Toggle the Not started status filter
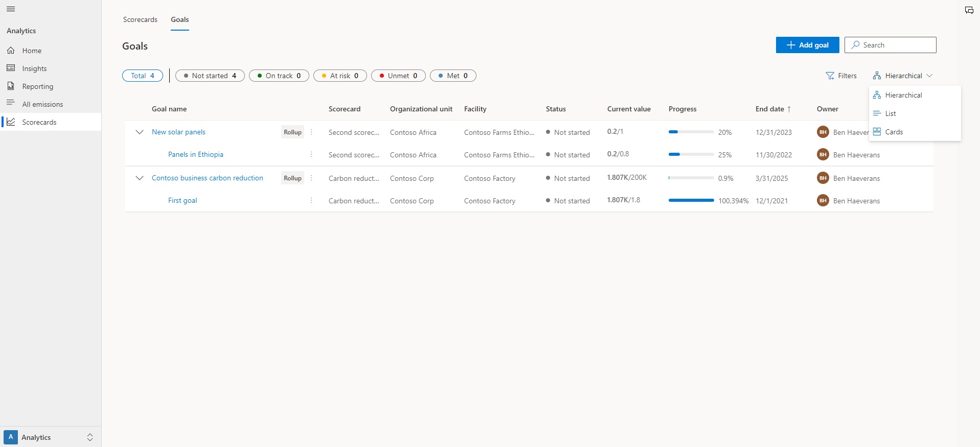 210,76
